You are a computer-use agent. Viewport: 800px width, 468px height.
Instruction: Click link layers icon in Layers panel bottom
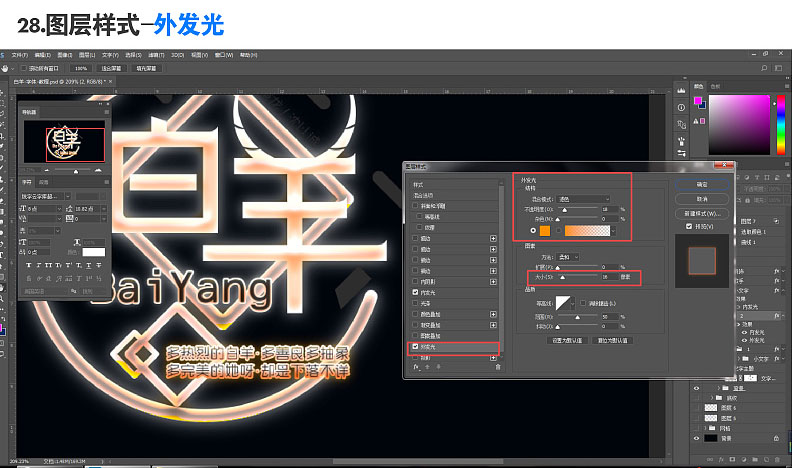[x=710, y=460]
